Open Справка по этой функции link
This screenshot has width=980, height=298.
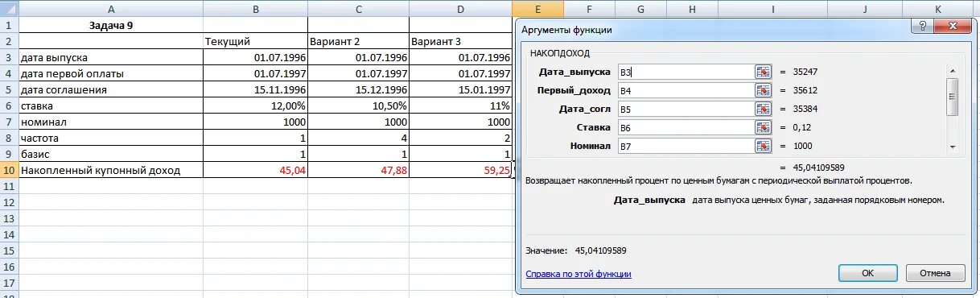(579, 274)
